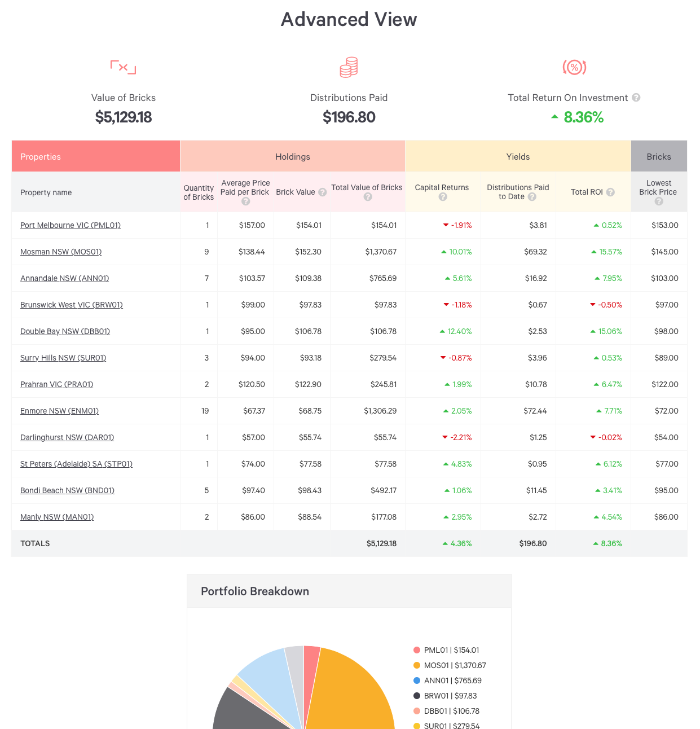700x729 pixels.
Task: Open Port Melbourne VIC (PML01) property link
Action: [71, 225]
